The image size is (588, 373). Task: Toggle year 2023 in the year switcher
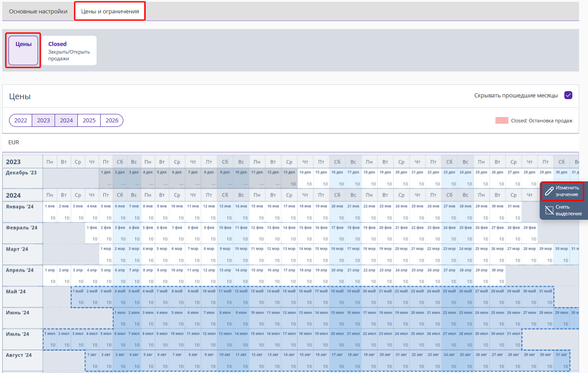[43, 120]
